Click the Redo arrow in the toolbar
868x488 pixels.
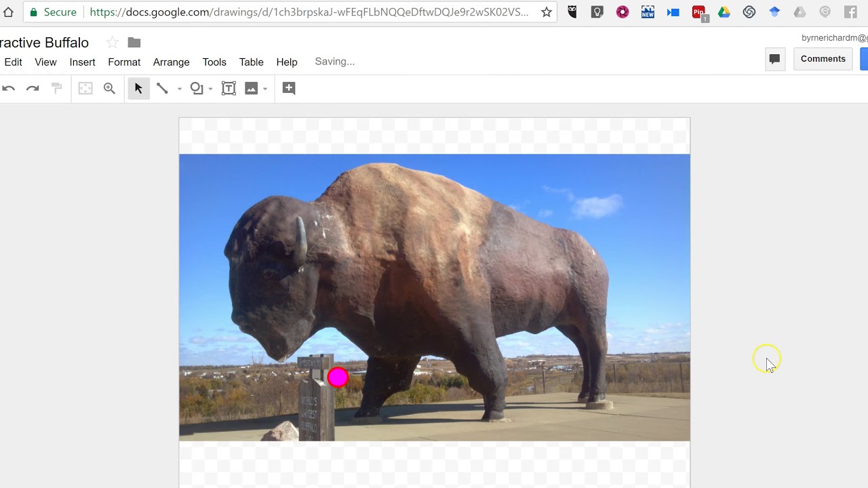click(33, 88)
